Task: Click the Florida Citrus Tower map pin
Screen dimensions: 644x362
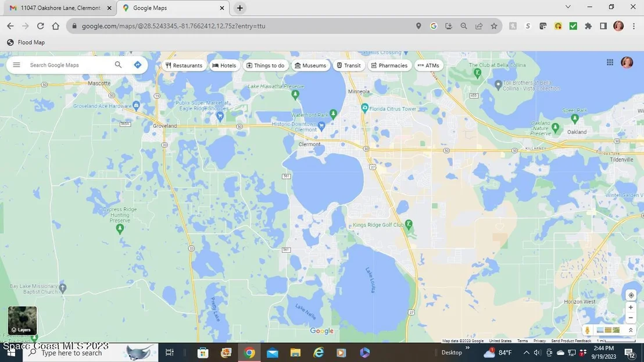Action: point(364,108)
